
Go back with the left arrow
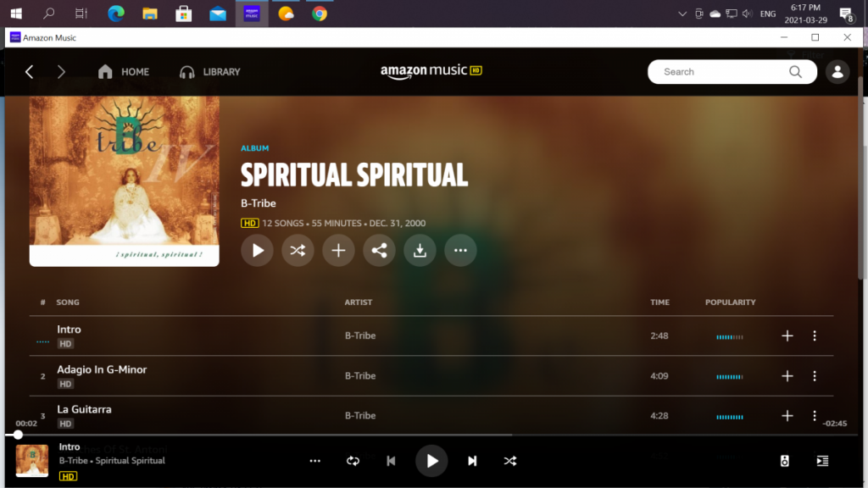point(30,71)
